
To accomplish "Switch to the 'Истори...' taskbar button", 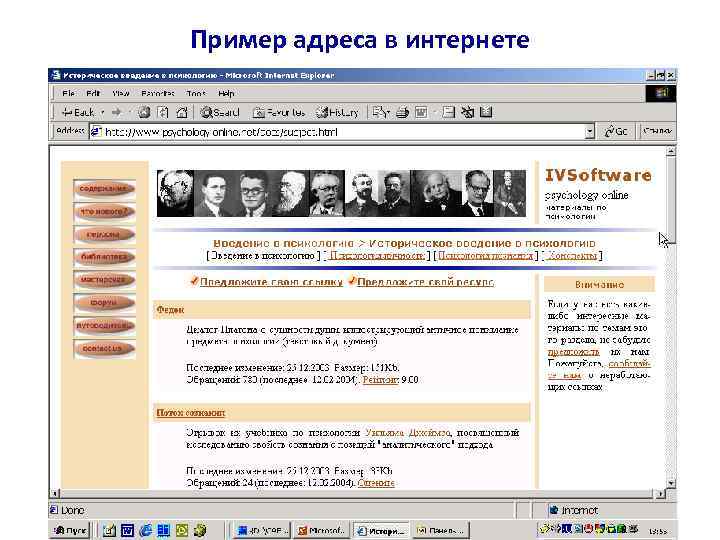I will [x=382, y=530].
